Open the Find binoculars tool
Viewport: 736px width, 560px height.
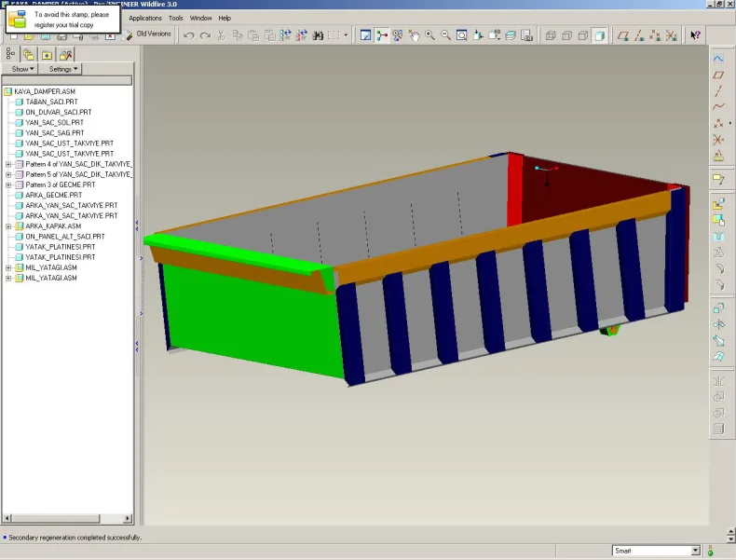(x=318, y=35)
